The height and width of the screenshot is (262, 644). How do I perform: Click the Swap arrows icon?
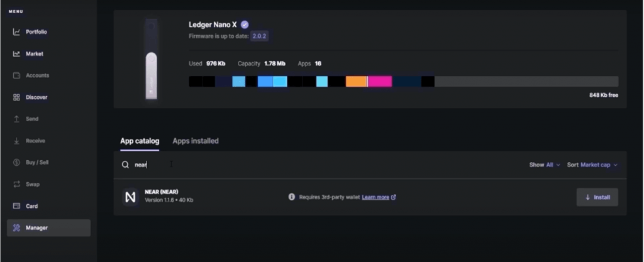pyautogui.click(x=16, y=184)
